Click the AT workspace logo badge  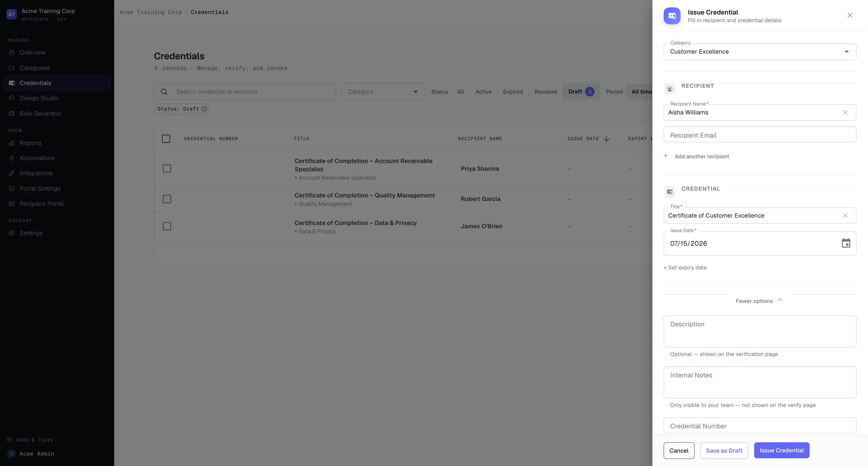click(x=12, y=15)
